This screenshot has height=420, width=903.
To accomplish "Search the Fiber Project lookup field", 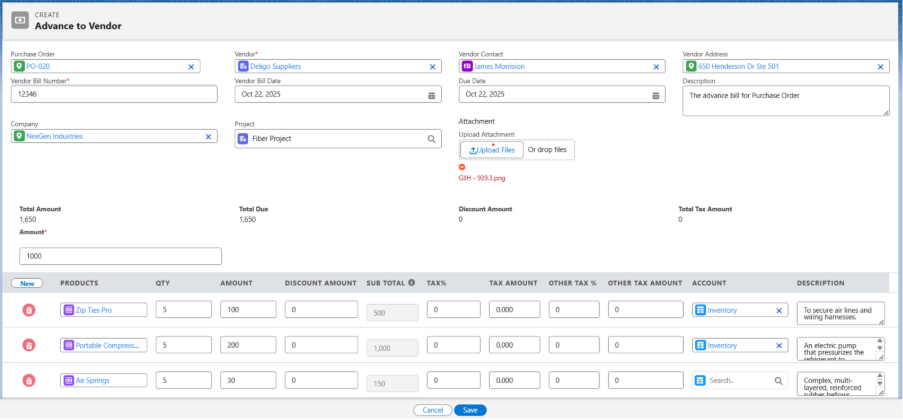I will tap(431, 139).
